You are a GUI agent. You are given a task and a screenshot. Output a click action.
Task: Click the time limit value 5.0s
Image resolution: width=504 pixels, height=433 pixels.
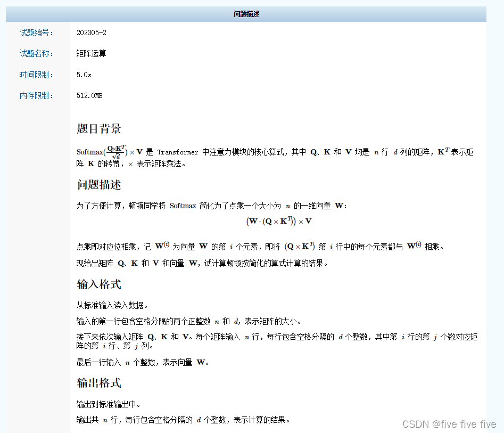click(x=83, y=75)
